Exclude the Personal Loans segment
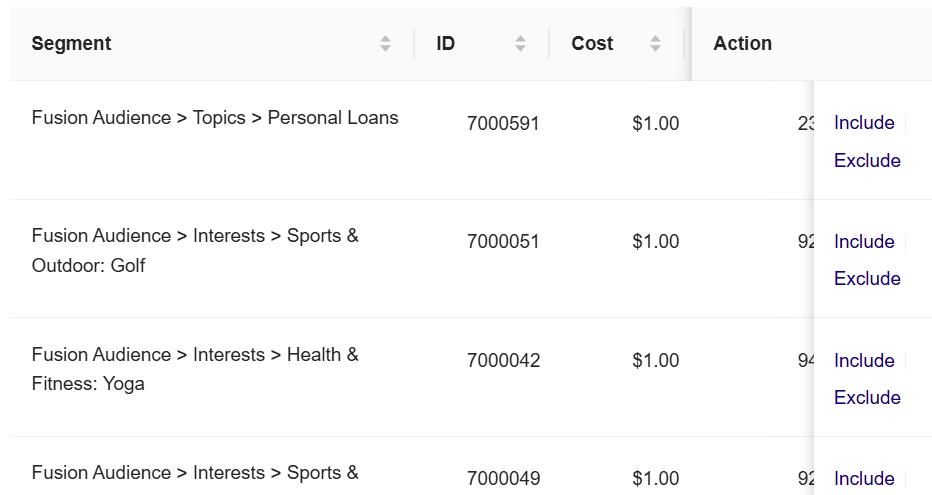 pyautogui.click(x=867, y=160)
